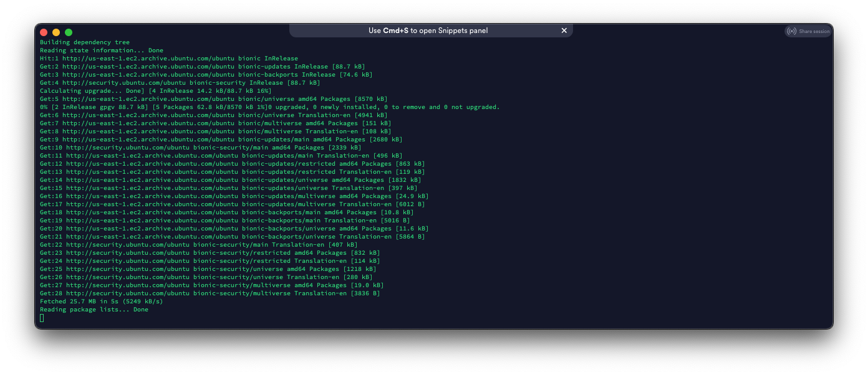
Task: Click the '0 upgraded, 0 newly installed' line
Action: click(270, 107)
